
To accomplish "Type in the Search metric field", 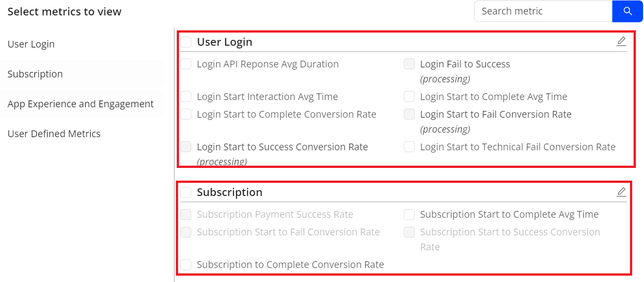I will click(543, 11).
